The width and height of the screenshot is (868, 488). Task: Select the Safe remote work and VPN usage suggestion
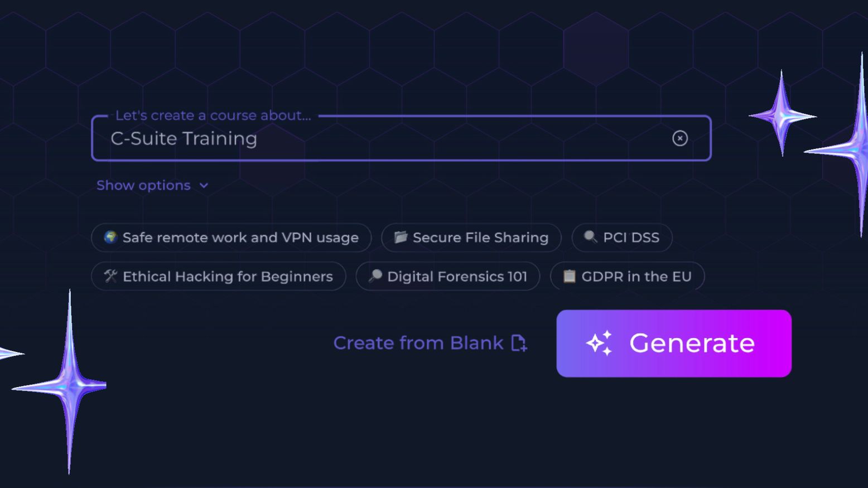pyautogui.click(x=232, y=238)
